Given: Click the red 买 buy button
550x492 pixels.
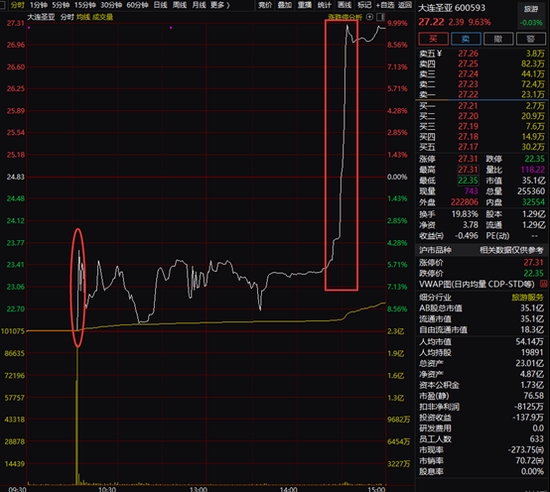Looking at the screenshot, I should (433, 39).
